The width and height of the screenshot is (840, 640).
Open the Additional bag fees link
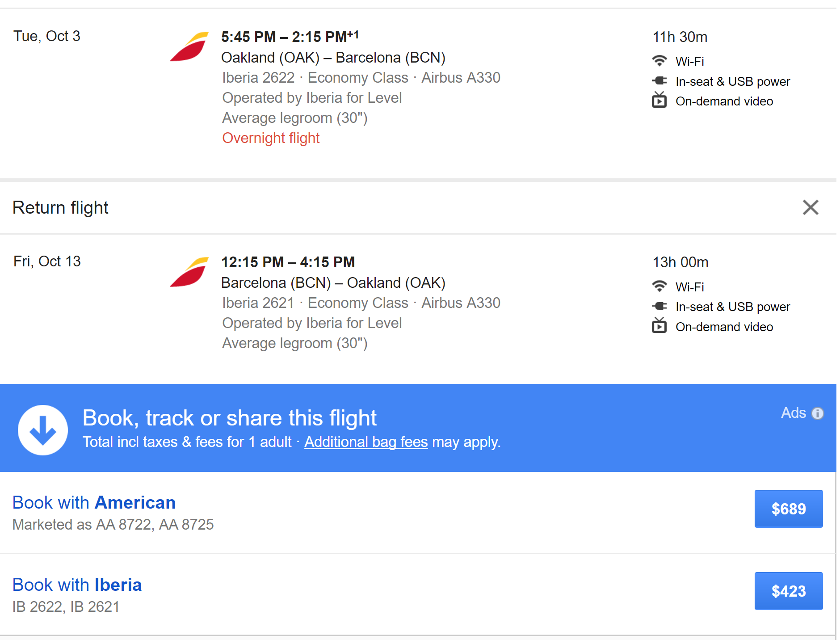pyautogui.click(x=366, y=442)
